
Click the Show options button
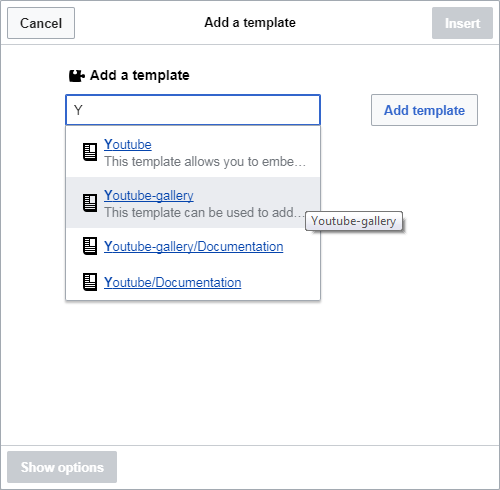[x=62, y=467]
